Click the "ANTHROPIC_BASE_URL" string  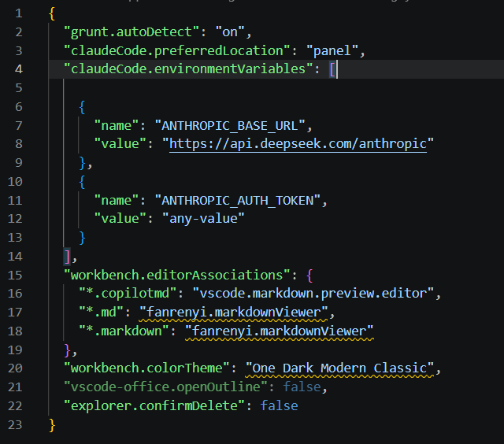tap(230, 126)
